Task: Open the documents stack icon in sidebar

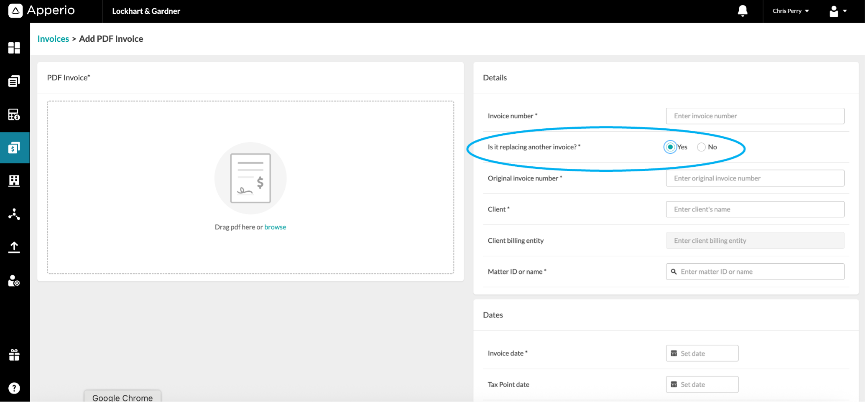Action: [14, 81]
